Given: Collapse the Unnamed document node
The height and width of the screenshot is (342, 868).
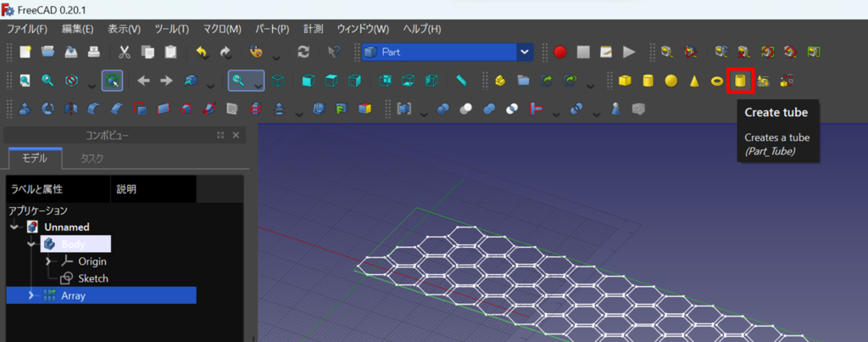Looking at the screenshot, I should tap(14, 227).
